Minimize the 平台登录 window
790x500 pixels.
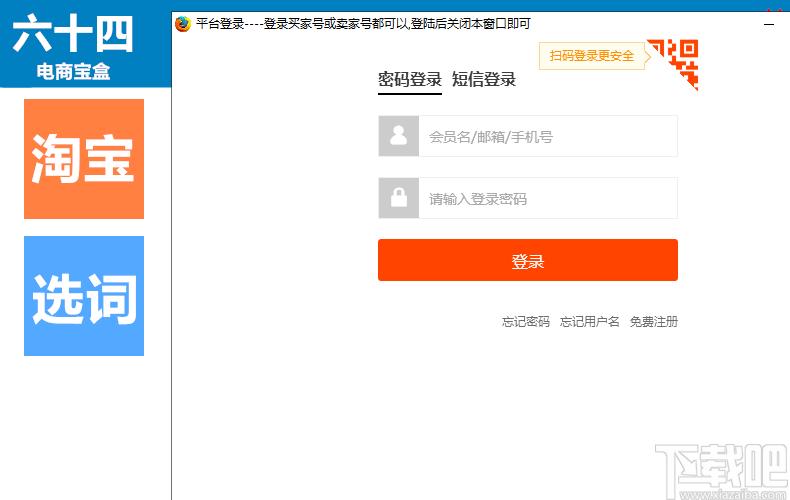point(769,24)
